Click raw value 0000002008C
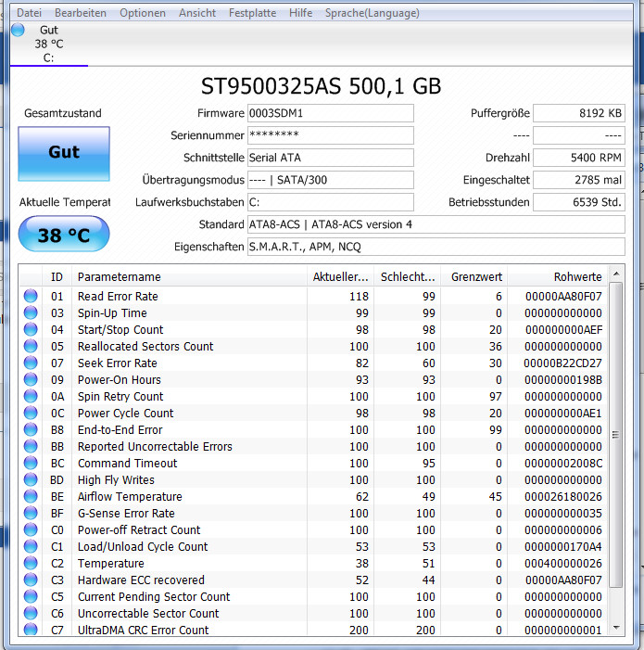644x650 pixels. (x=562, y=463)
